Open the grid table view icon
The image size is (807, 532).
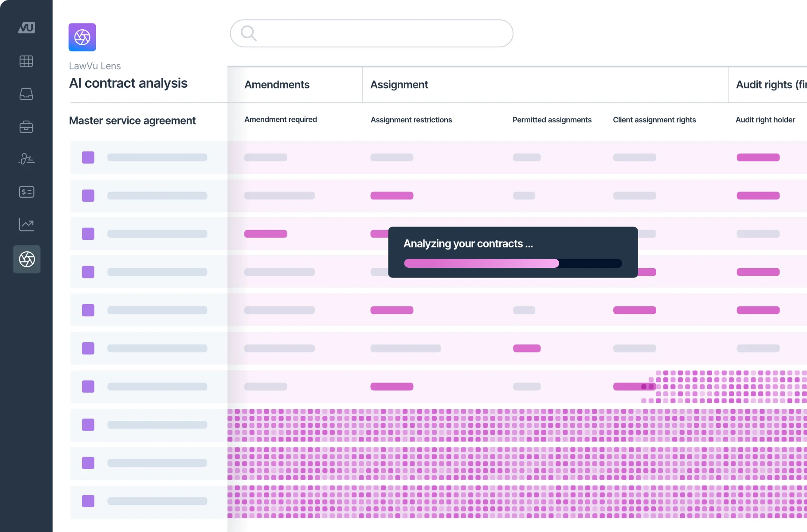pos(26,61)
